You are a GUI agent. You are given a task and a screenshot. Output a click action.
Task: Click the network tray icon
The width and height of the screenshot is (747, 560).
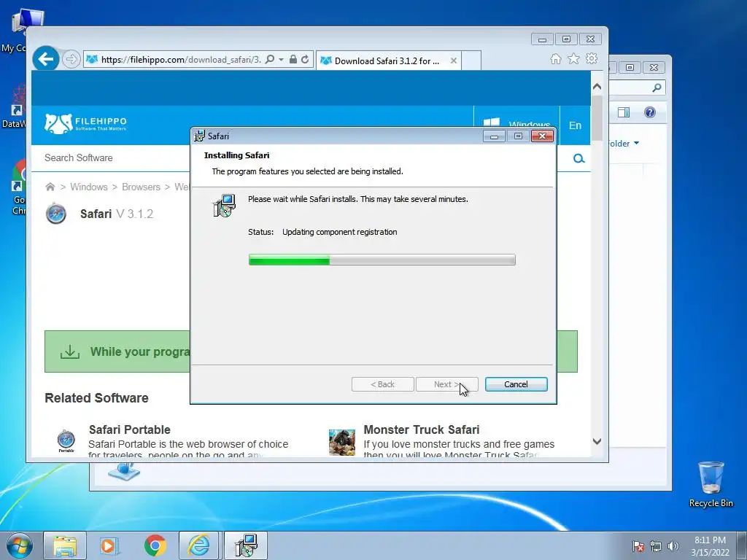[x=656, y=546]
